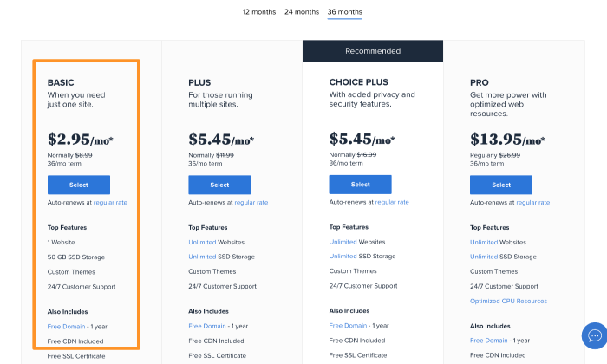Screen dimensions: 607x364
Task: Open regular rate link under Pro plan
Action: click(532, 202)
